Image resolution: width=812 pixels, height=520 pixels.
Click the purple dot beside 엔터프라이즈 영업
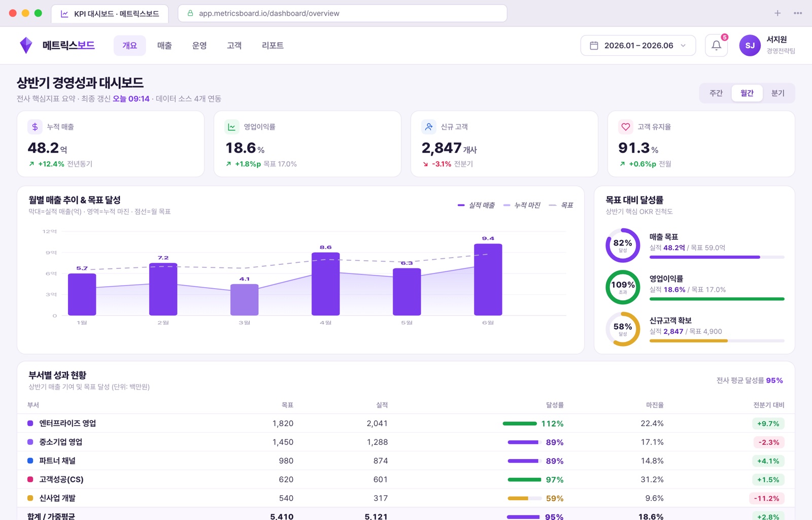[x=30, y=423]
